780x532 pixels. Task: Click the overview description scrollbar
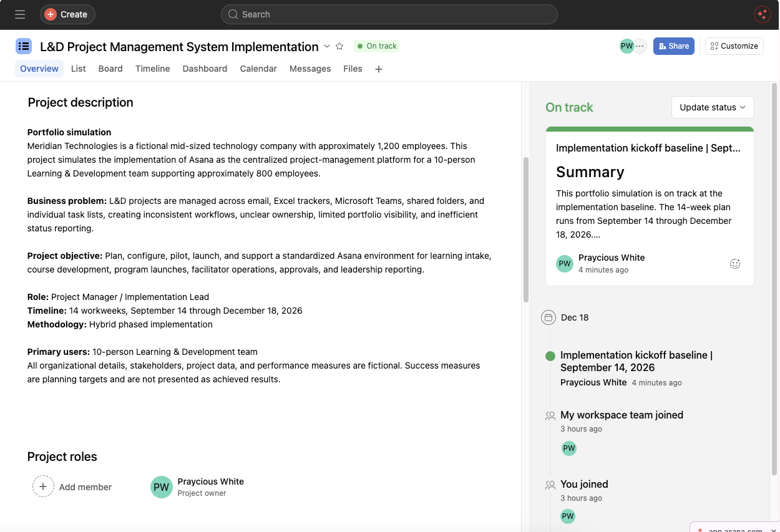[526, 230]
